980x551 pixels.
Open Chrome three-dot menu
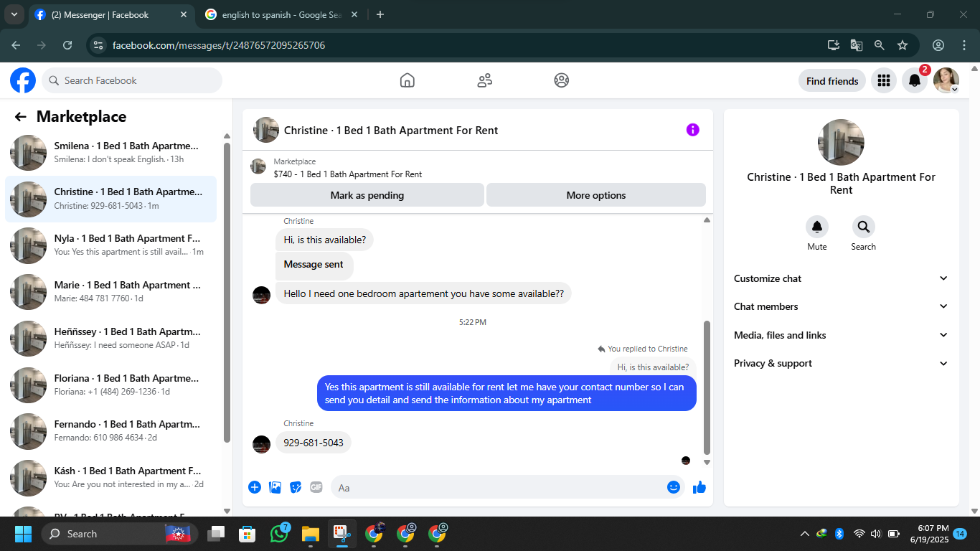tap(963, 45)
